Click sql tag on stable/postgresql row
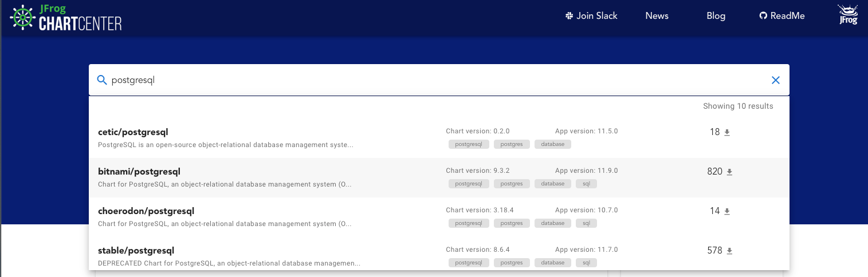Image resolution: width=868 pixels, height=277 pixels. pos(586,263)
